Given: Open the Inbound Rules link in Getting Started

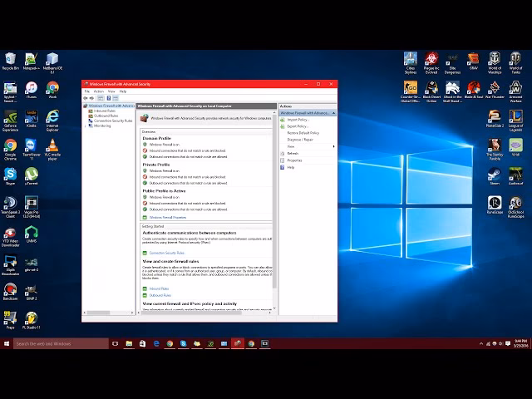Looking at the screenshot, I should click(159, 288).
